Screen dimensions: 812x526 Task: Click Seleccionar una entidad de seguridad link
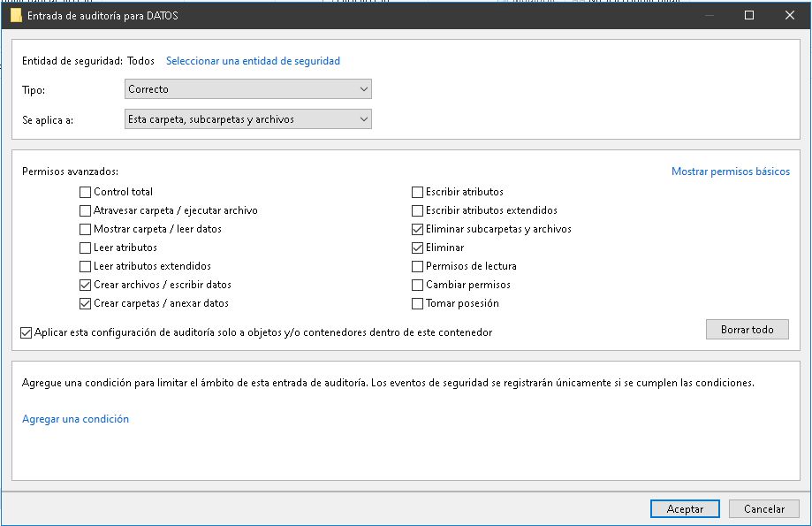pyautogui.click(x=253, y=61)
